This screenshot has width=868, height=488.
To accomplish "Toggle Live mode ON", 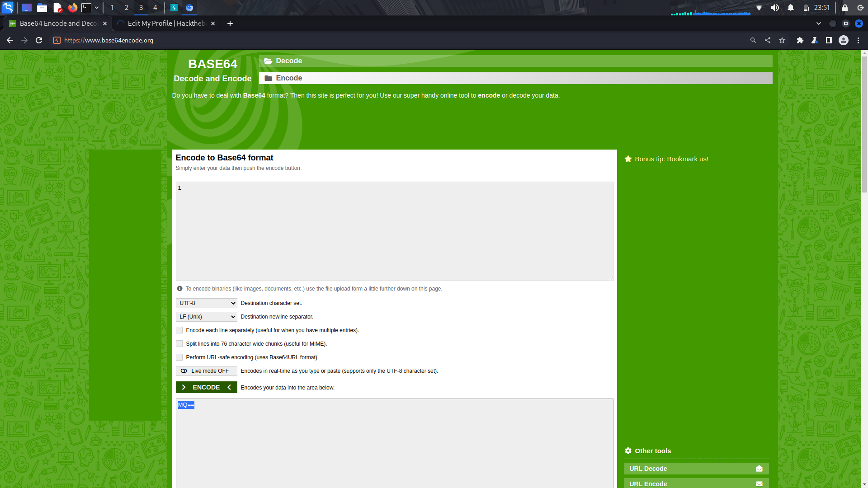I will [x=206, y=371].
